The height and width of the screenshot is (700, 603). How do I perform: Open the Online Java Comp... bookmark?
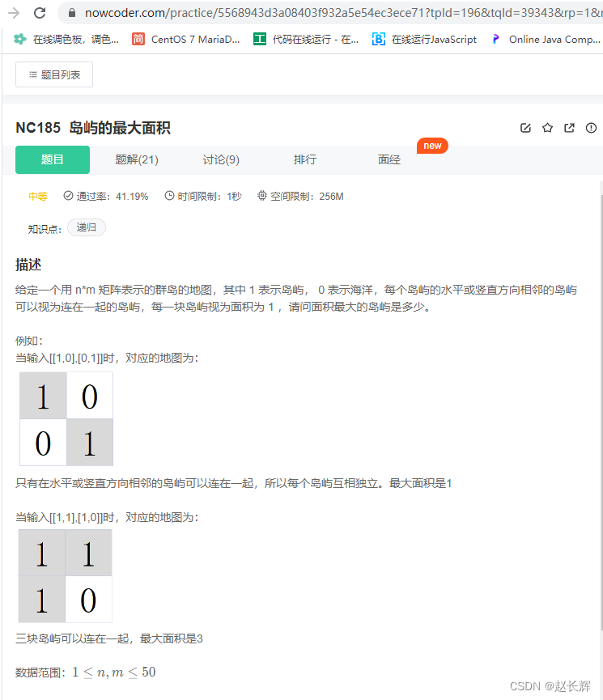[x=546, y=40]
